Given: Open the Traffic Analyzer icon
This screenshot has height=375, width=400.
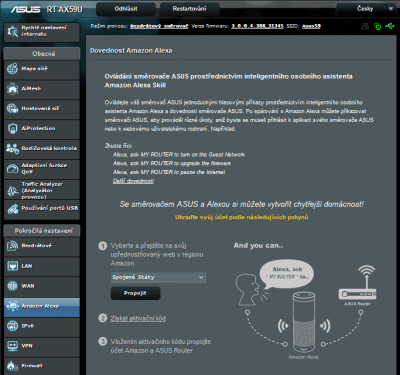Looking at the screenshot, I should (12, 190).
